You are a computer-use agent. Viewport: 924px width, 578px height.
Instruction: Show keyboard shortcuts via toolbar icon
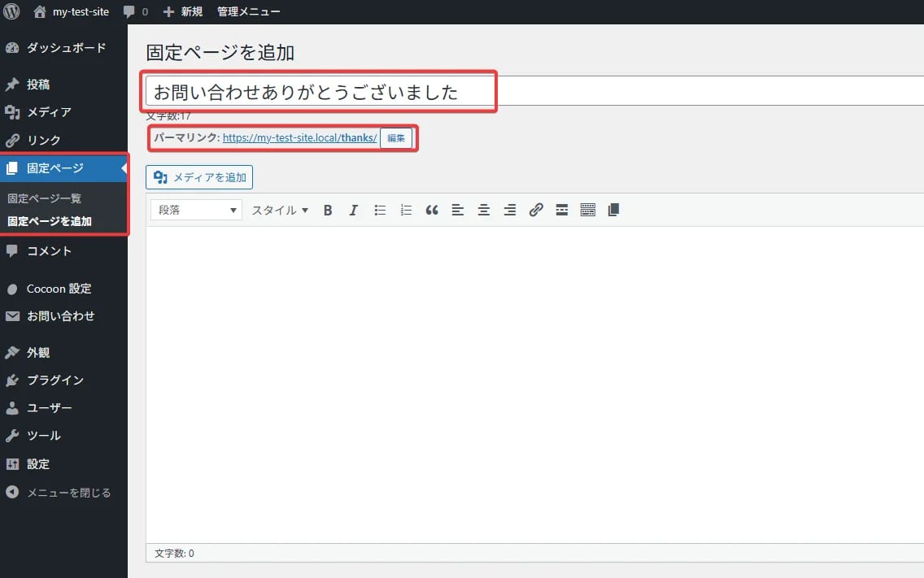(587, 210)
